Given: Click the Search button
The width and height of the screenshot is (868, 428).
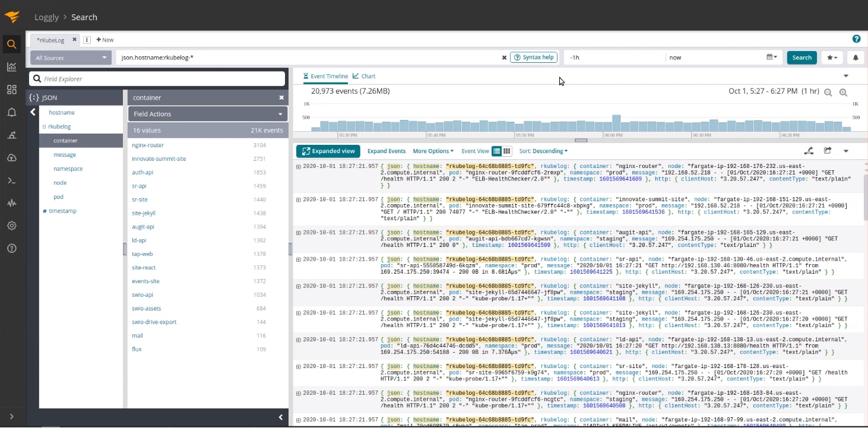Looking at the screenshot, I should tap(802, 58).
